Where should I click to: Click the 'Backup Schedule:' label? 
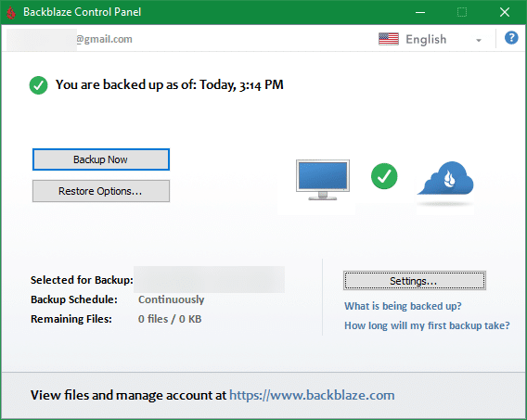point(74,299)
